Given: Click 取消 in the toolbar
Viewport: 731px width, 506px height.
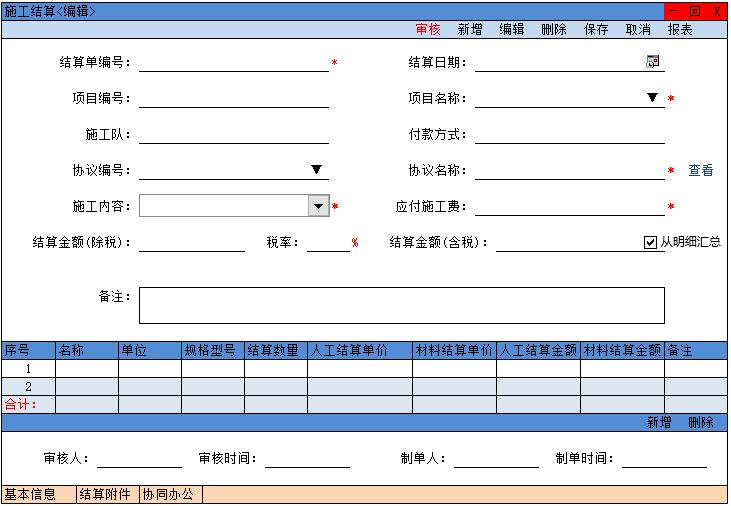Looking at the screenshot, I should pyautogui.click(x=638, y=30).
